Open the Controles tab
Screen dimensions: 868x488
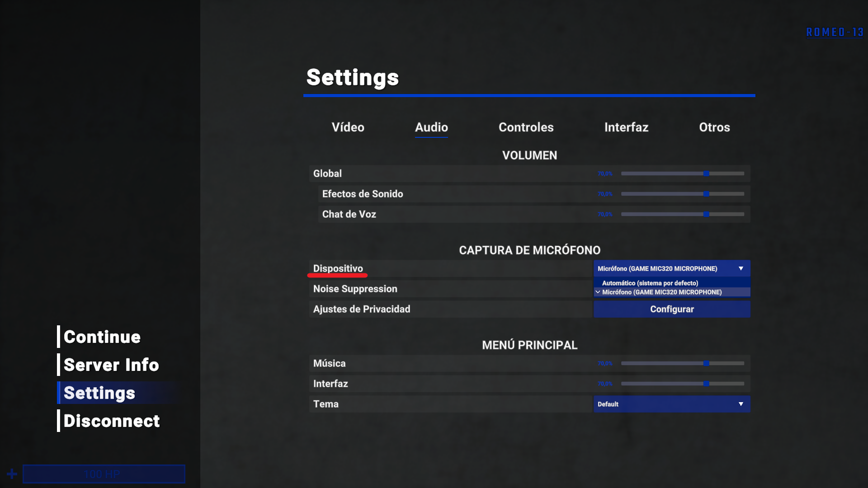[526, 127]
